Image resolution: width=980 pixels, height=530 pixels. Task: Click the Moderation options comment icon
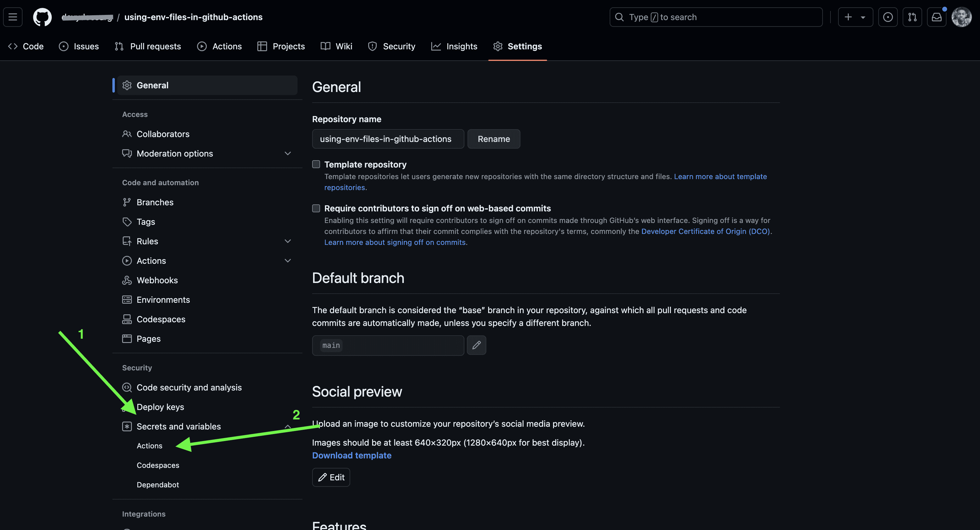(x=127, y=153)
